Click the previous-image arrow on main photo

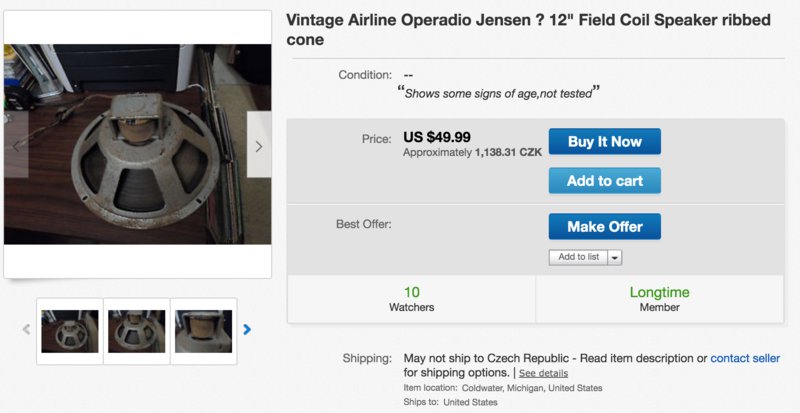pyautogui.click(x=16, y=145)
